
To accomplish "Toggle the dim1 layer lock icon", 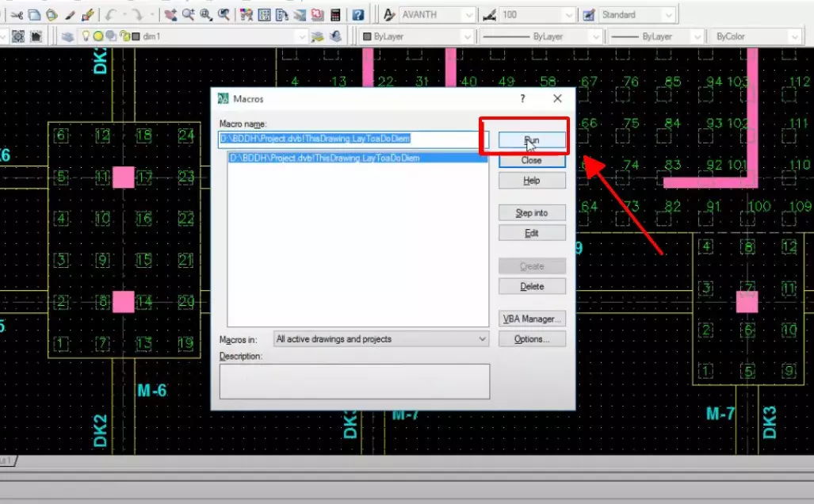I will click(125, 36).
